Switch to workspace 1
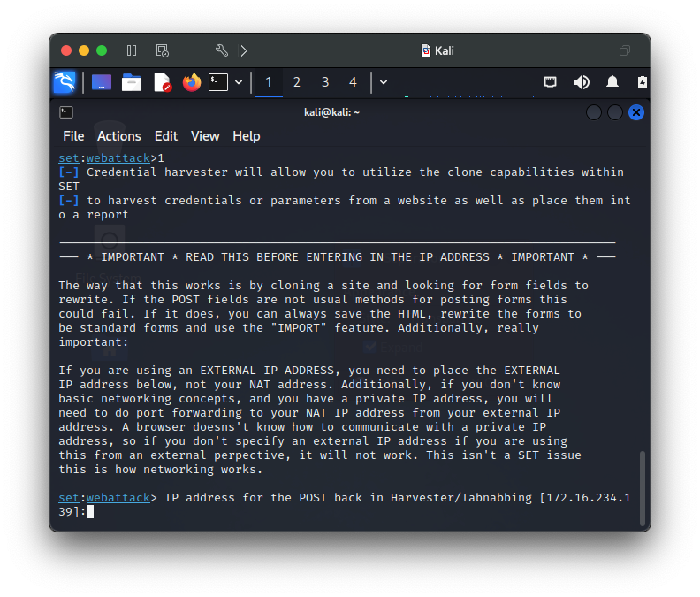The width and height of the screenshot is (700, 597). (x=269, y=82)
